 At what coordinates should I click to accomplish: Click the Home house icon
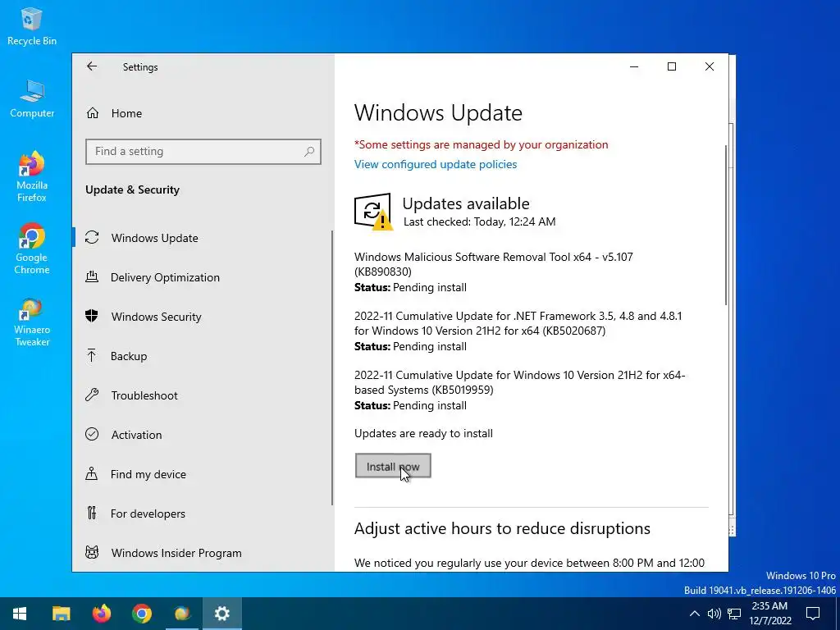tap(93, 113)
